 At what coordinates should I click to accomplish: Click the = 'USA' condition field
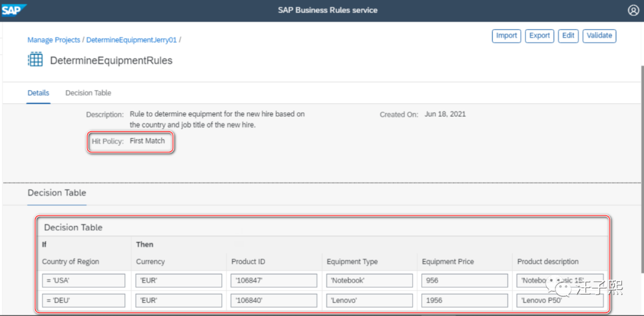tap(83, 281)
